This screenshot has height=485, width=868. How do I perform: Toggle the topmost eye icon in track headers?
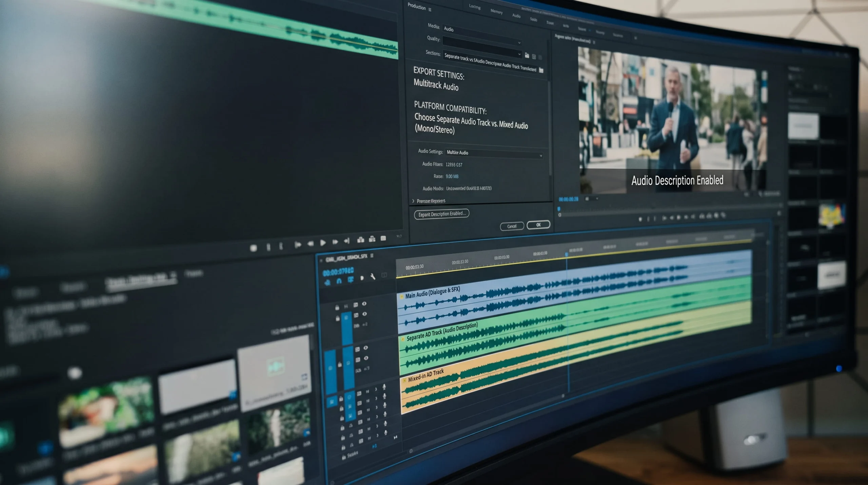coord(364,304)
